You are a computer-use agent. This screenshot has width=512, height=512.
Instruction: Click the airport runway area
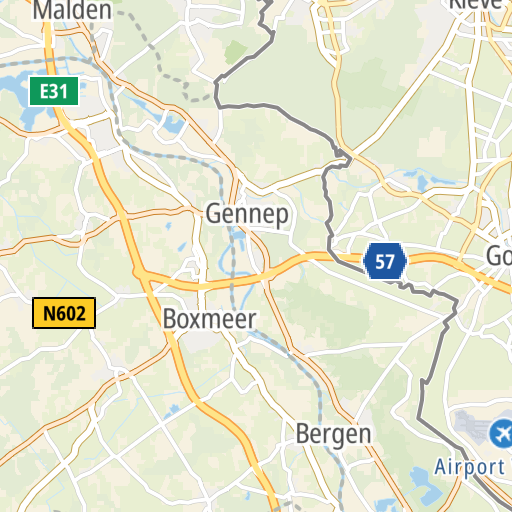coord(472,425)
